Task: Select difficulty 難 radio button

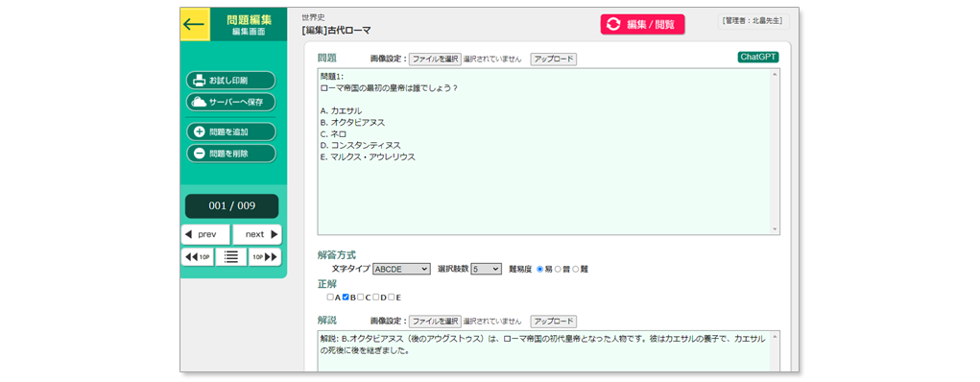Action: [576, 269]
